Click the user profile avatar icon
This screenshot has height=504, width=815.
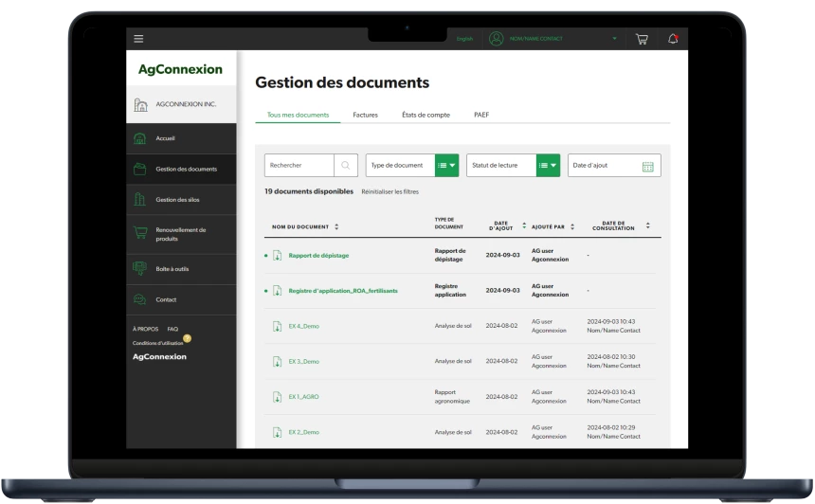coord(496,39)
